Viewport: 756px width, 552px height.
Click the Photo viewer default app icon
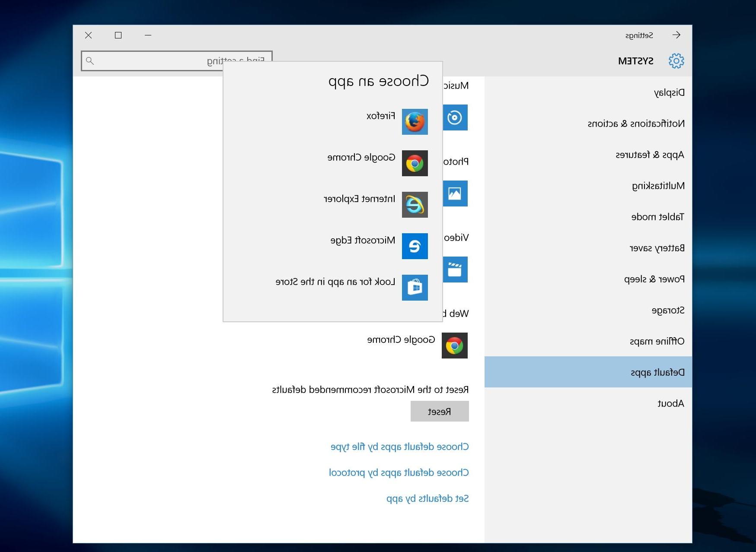click(x=455, y=194)
